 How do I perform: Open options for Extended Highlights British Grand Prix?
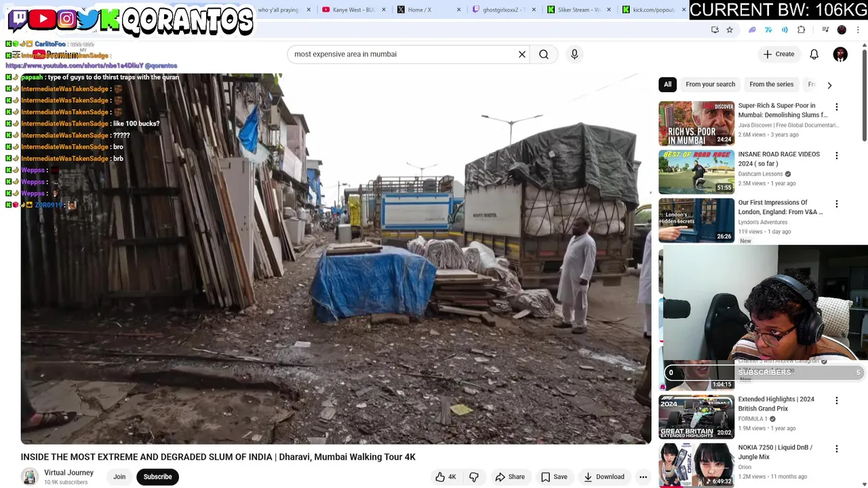pyautogui.click(x=836, y=401)
